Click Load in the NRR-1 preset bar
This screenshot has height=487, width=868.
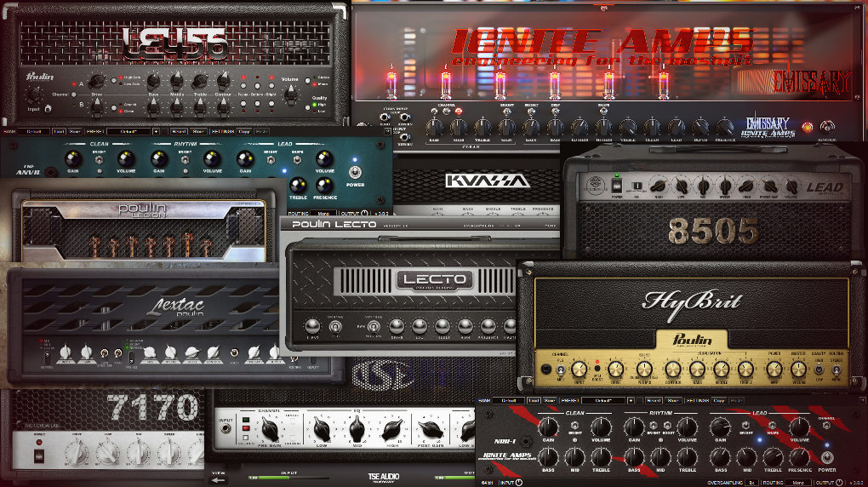pyautogui.click(x=534, y=400)
